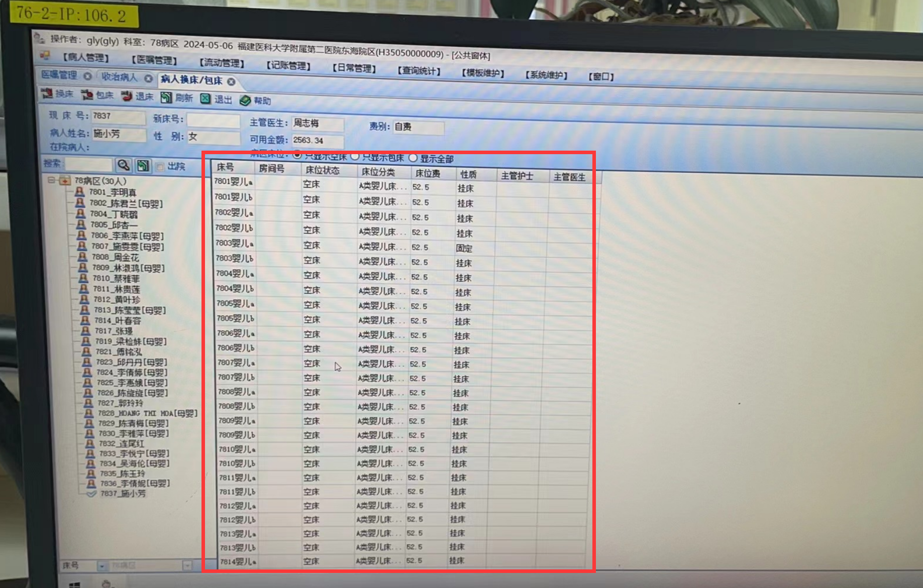Click the 搜索 text box above the tree

tap(89, 164)
